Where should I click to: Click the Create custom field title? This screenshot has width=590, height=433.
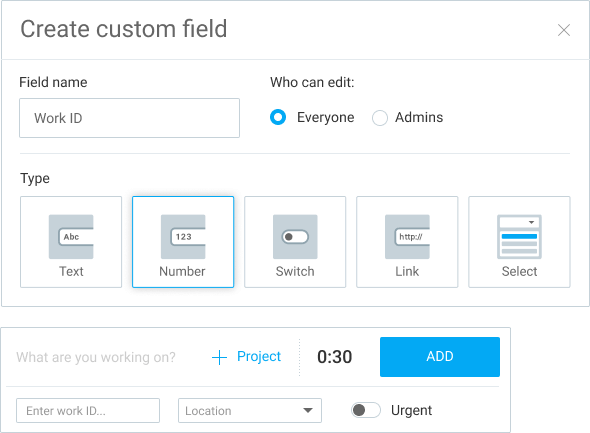[124, 29]
